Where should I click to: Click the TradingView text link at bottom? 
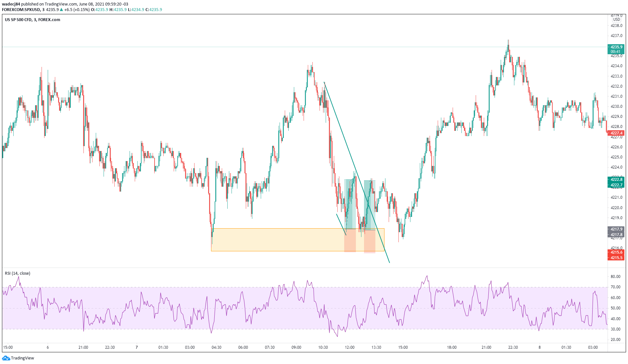22,358
